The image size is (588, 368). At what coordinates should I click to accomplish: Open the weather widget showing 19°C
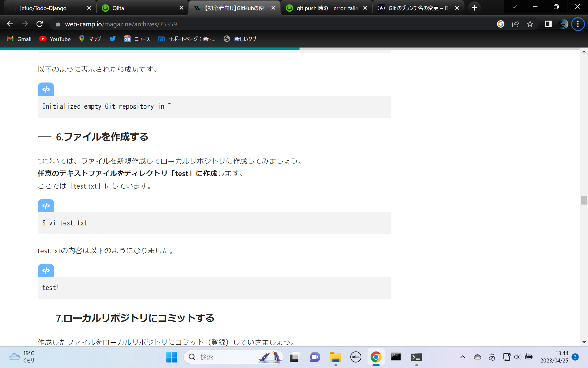[21, 357]
